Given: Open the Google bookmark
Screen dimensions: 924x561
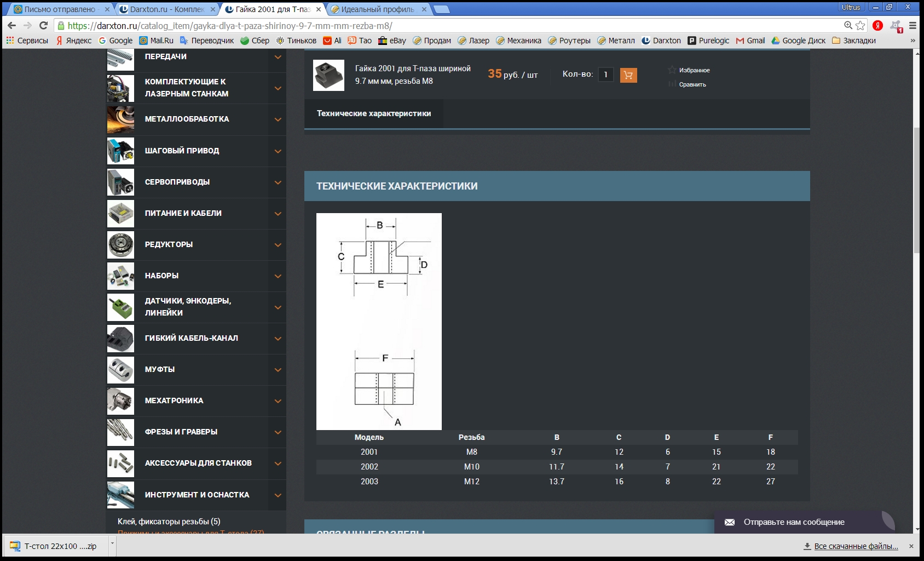Looking at the screenshot, I should [116, 41].
